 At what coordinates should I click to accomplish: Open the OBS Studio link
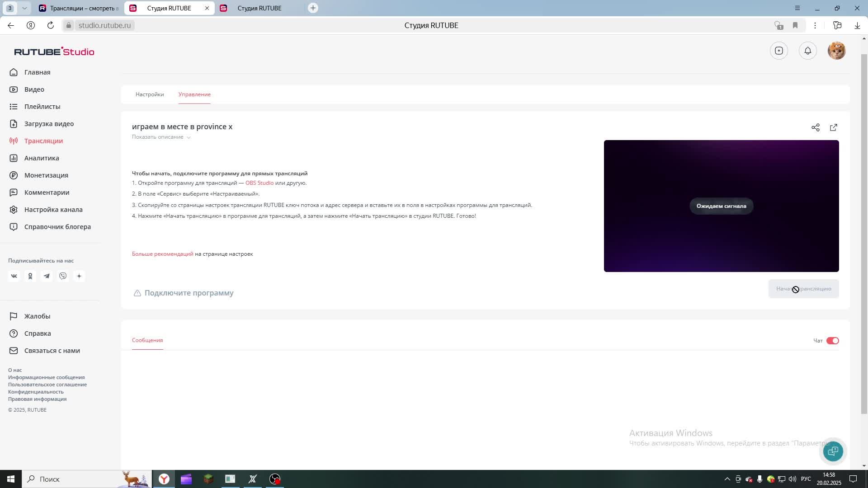point(259,183)
